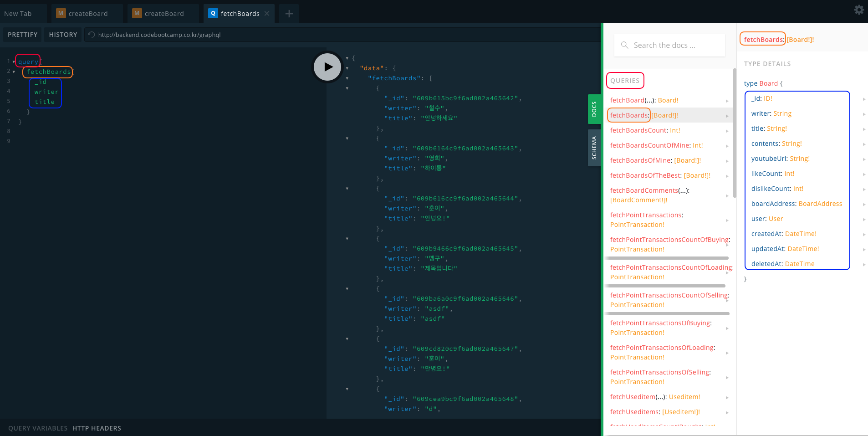Screen dimensions: 868x436
Task: Toggle the DOCS side panel
Action: (x=594, y=109)
